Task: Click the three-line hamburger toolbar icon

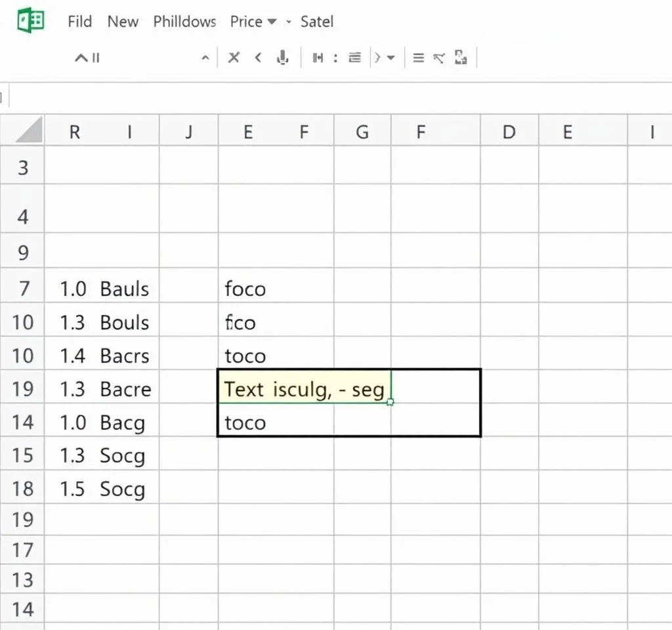Action: tap(418, 58)
